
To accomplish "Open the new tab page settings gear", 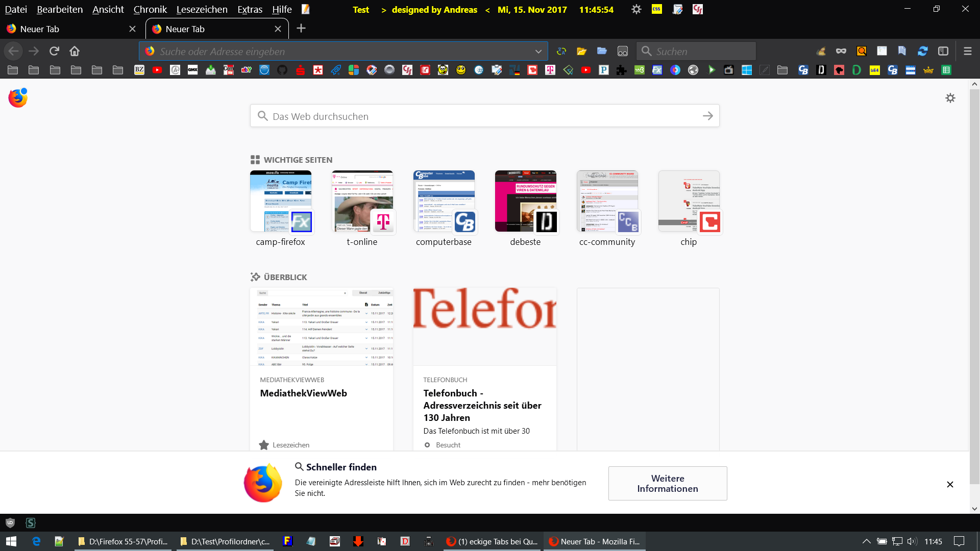I will [x=950, y=98].
